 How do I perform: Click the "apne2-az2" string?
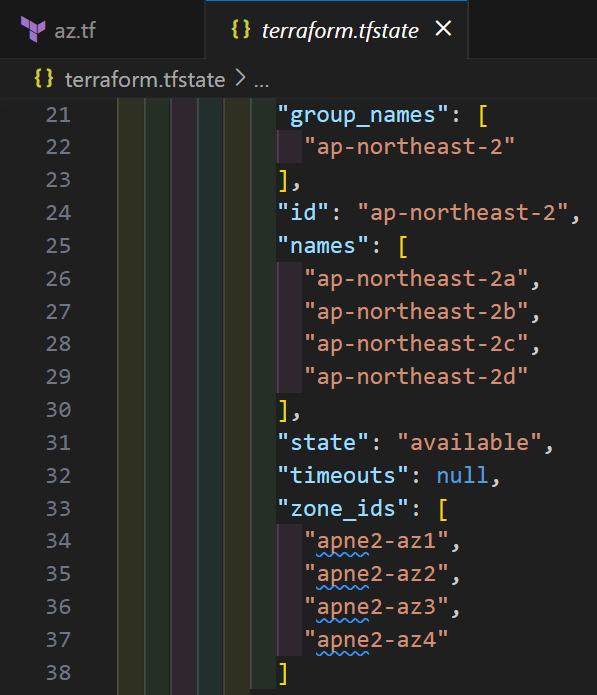click(x=376, y=574)
